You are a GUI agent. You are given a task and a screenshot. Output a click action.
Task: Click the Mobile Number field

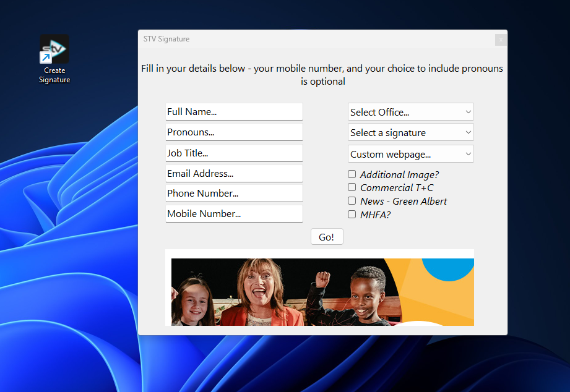tap(234, 213)
